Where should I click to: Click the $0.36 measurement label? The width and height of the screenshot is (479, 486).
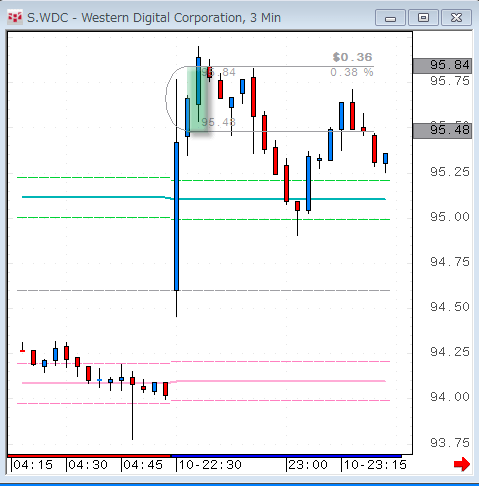[x=352, y=57]
